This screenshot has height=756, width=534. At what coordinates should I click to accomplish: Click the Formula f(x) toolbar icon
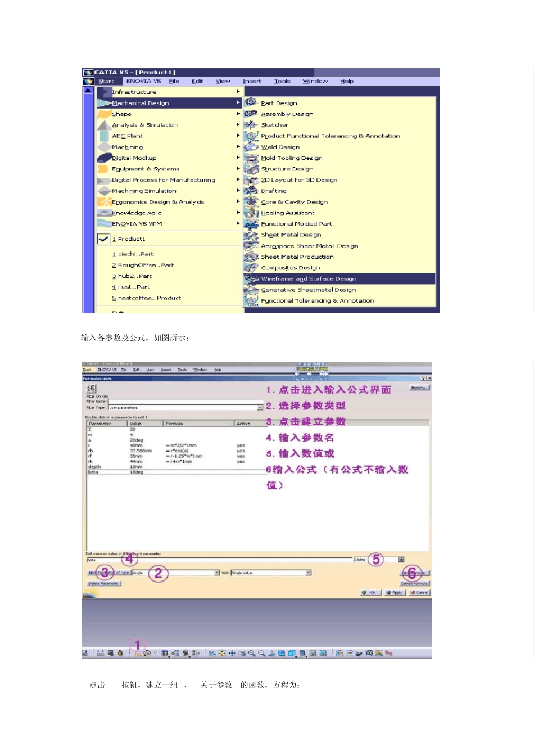coord(137,653)
